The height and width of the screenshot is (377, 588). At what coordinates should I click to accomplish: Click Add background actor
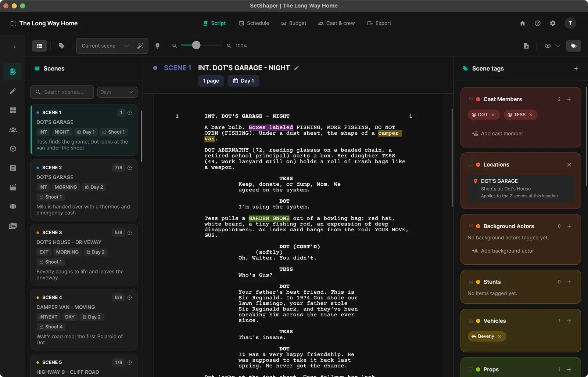pyautogui.click(x=503, y=251)
